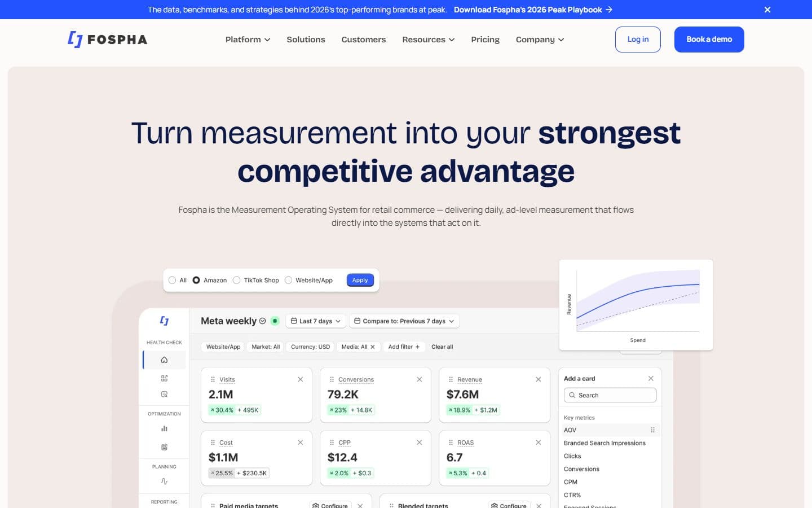This screenshot has width=812, height=508.
Task: Click the Log in button
Action: tap(638, 40)
